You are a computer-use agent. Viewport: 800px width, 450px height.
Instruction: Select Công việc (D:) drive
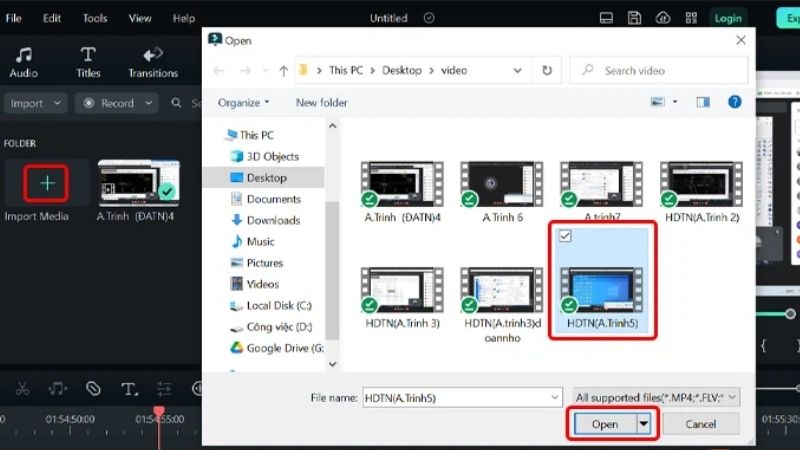[280, 327]
